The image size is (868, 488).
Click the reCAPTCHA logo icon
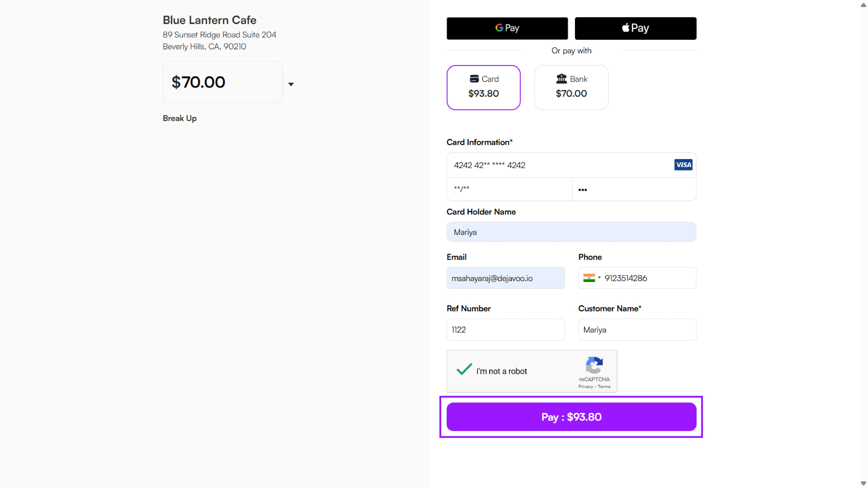click(594, 365)
